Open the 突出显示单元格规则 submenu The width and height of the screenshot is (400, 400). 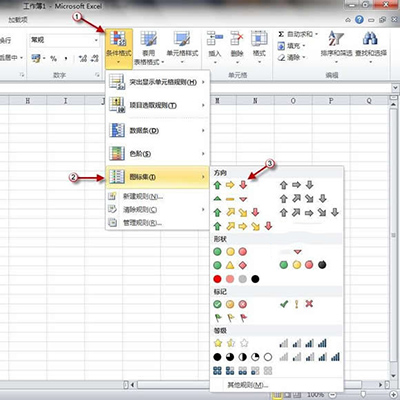point(157,82)
